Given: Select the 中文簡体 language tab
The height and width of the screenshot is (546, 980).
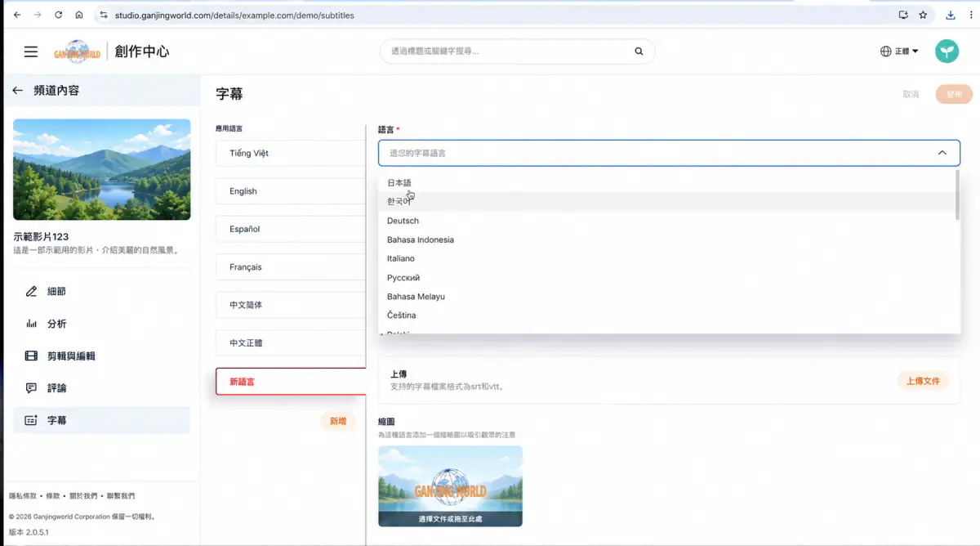Looking at the screenshot, I should tap(291, 305).
